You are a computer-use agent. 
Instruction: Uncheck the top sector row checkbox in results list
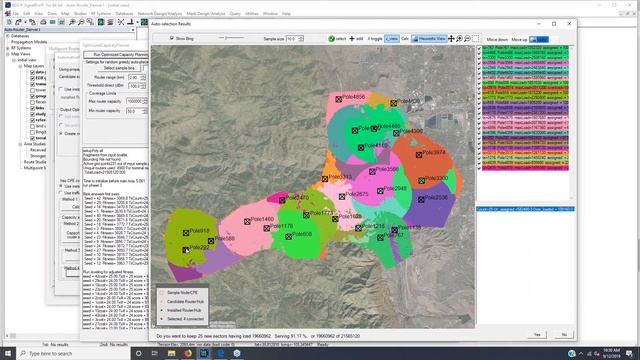[x=480, y=48]
